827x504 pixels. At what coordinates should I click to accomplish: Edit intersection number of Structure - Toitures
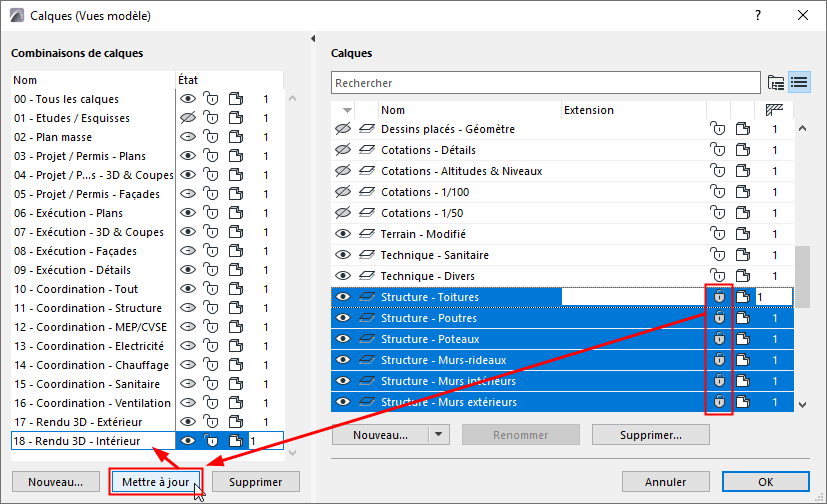tap(774, 297)
